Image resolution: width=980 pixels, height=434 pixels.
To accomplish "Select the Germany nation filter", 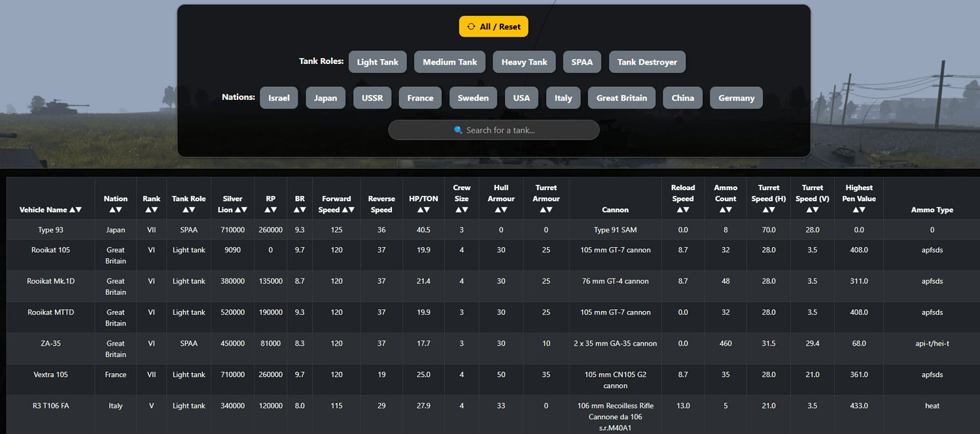I will click(x=736, y=98).
